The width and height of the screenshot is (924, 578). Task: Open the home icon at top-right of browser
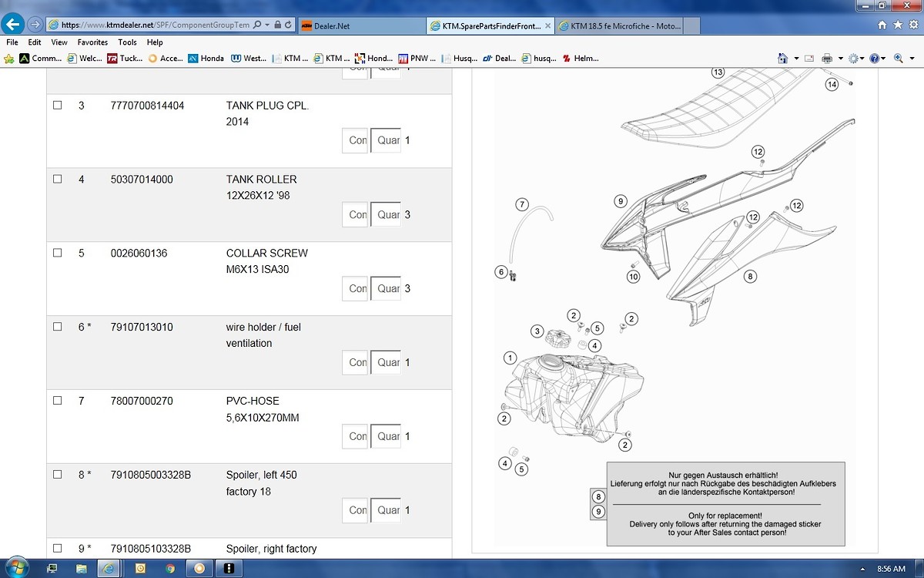click(x=882, y=25)
